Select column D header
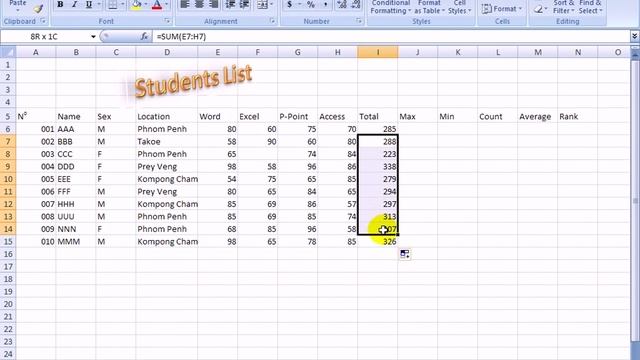The image size is (640, 360). [167, 52]
